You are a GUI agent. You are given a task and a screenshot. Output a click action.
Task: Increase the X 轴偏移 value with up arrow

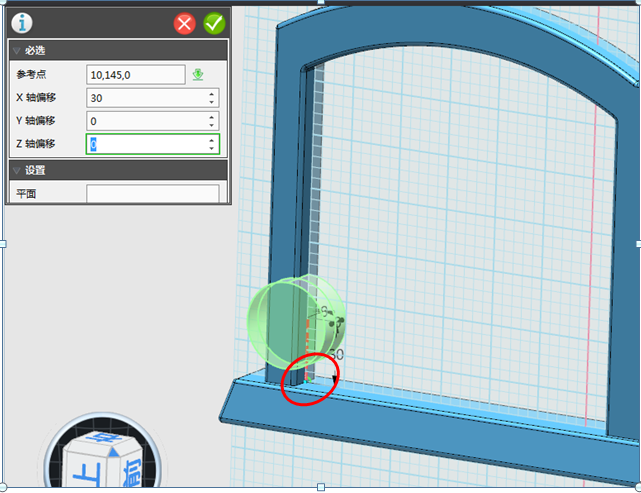[x=211, y=93]
